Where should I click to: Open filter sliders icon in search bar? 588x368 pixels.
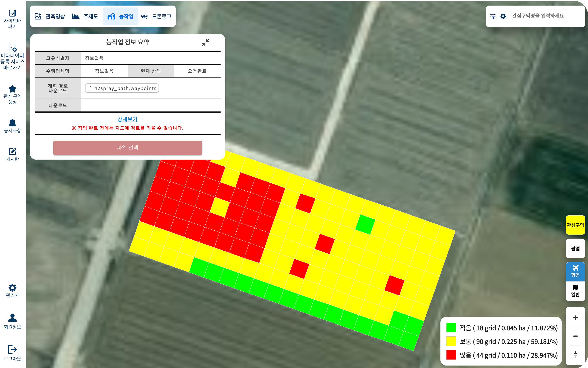(x=493, y=16)
